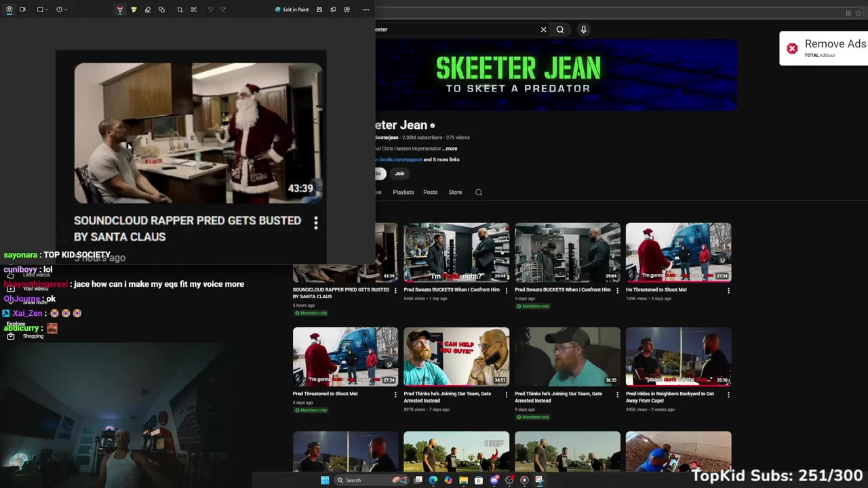Open the locals.com/support channel link
The width and height of the screenshot is (868, 488).
tap(399, 159)
